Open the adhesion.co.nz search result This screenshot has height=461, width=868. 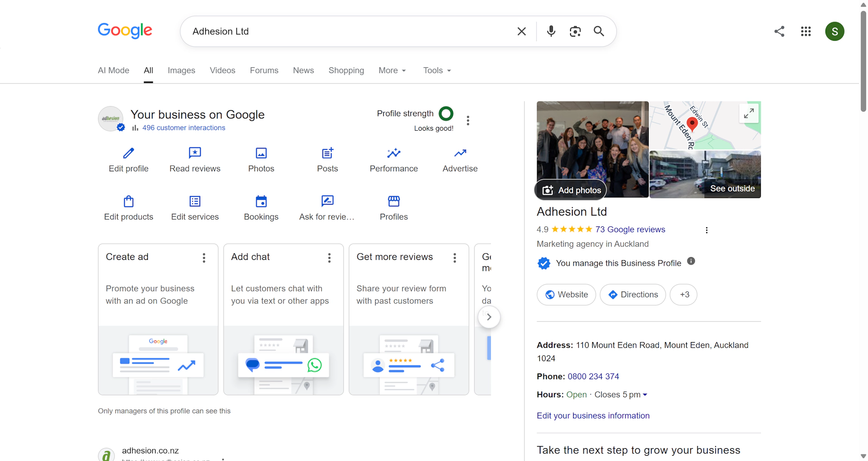point(150,451)
